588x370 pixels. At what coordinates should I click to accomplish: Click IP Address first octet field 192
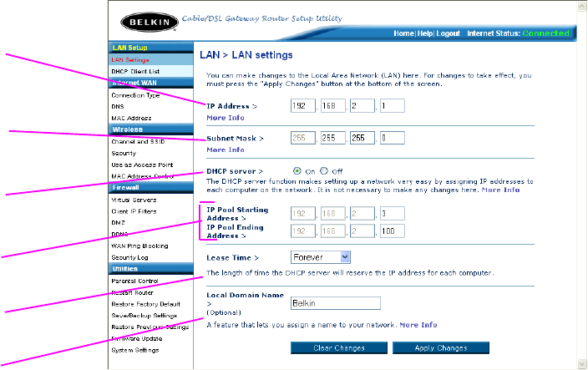coord(303,106)
